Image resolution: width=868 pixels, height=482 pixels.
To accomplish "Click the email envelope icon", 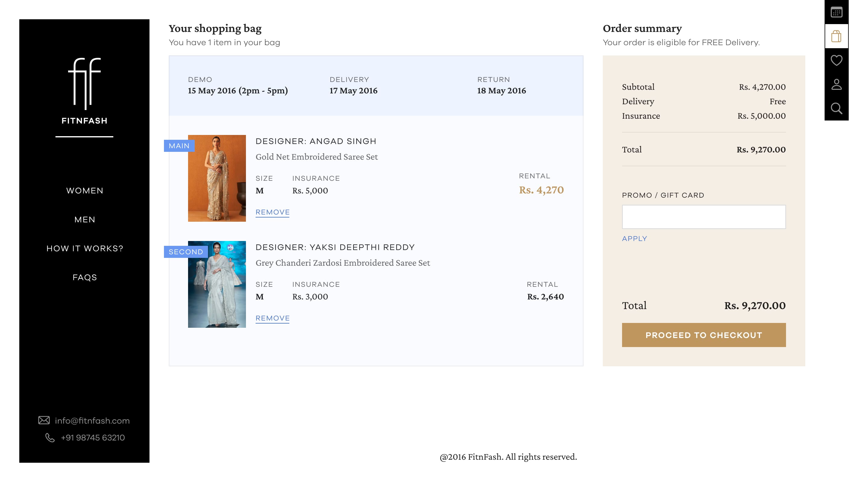I will coord(44,420).
